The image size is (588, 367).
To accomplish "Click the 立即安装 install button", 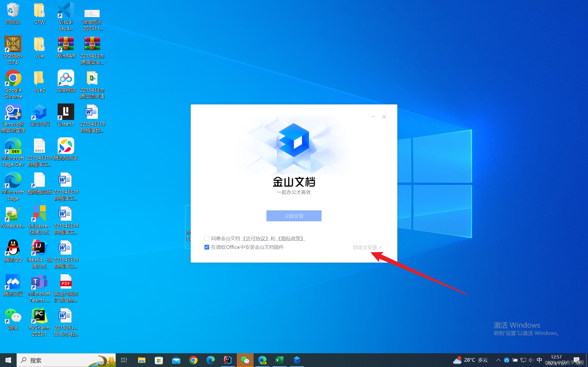I will pos(294,216).
